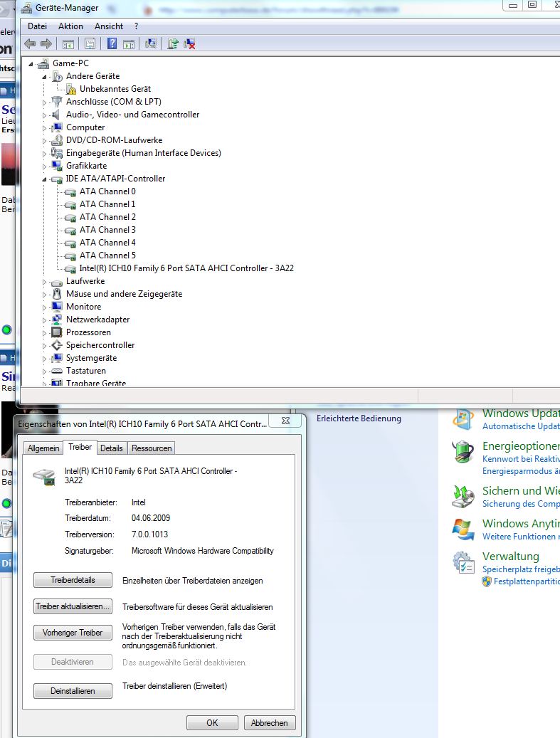Click the DVD/CD-ROM-Laufwerke icon
Viewport: 560px width, 738px height.
57,140
